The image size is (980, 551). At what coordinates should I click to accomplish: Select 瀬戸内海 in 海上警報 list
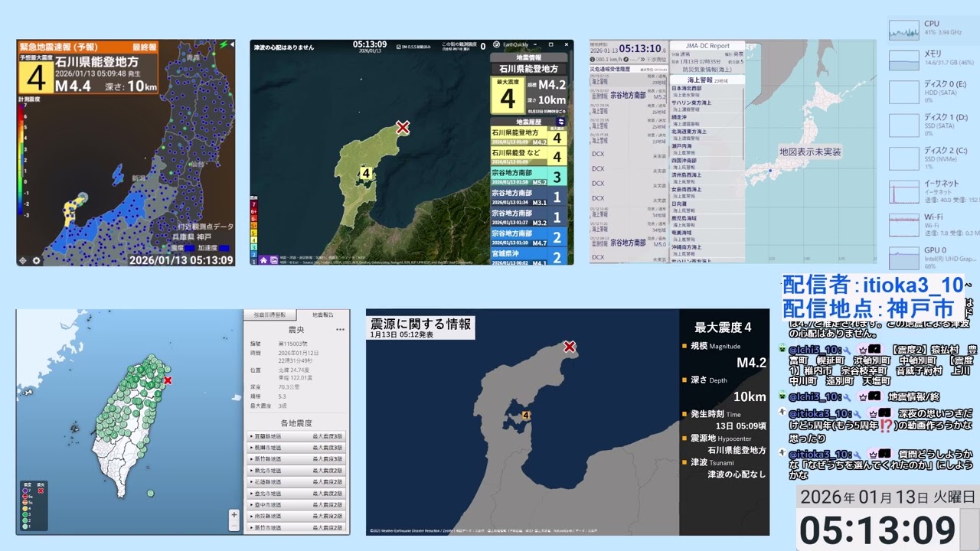(706, 149)
